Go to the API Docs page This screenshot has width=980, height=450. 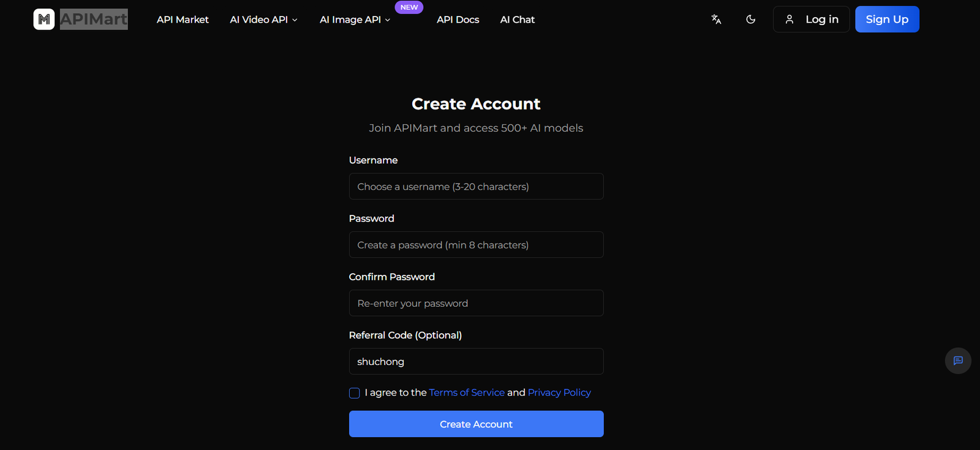pos(458,20)
